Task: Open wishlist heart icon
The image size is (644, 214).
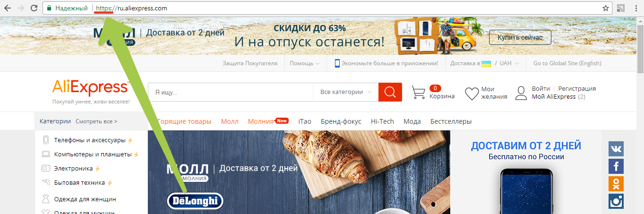Action: coord(472,94)
